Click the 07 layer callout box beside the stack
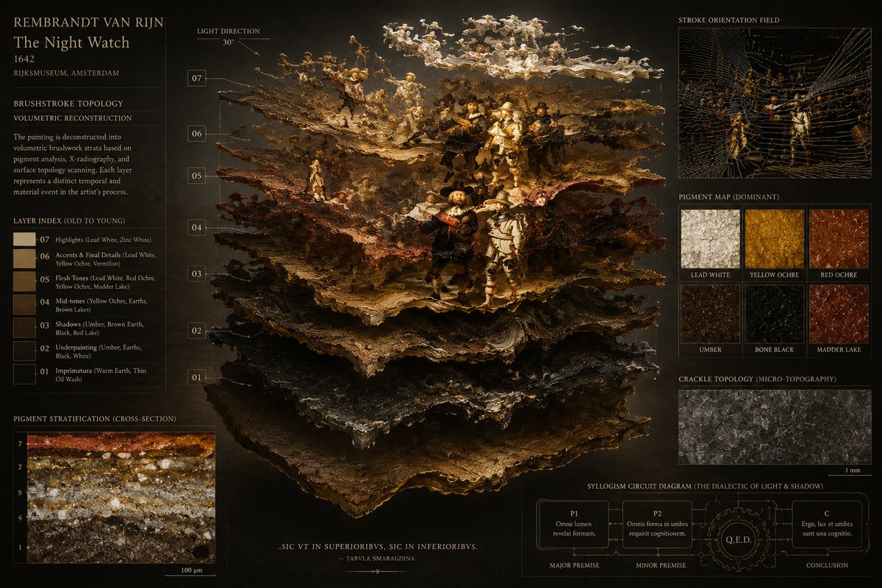882x588 pixels. [x=196, y=78]
